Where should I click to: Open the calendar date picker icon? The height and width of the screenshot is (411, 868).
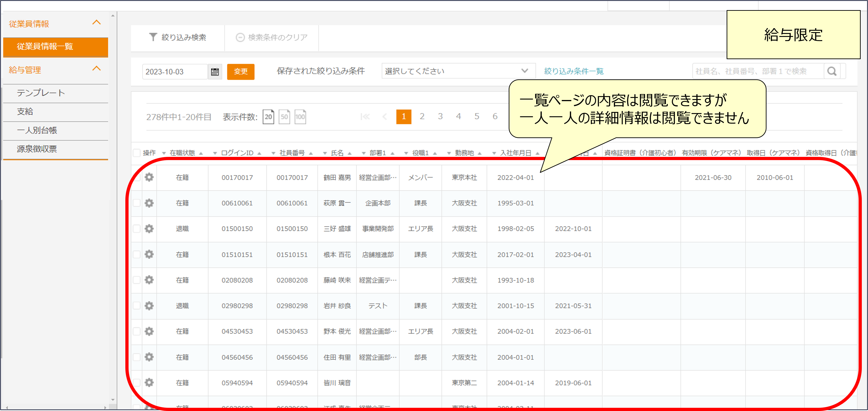(215, 72)
